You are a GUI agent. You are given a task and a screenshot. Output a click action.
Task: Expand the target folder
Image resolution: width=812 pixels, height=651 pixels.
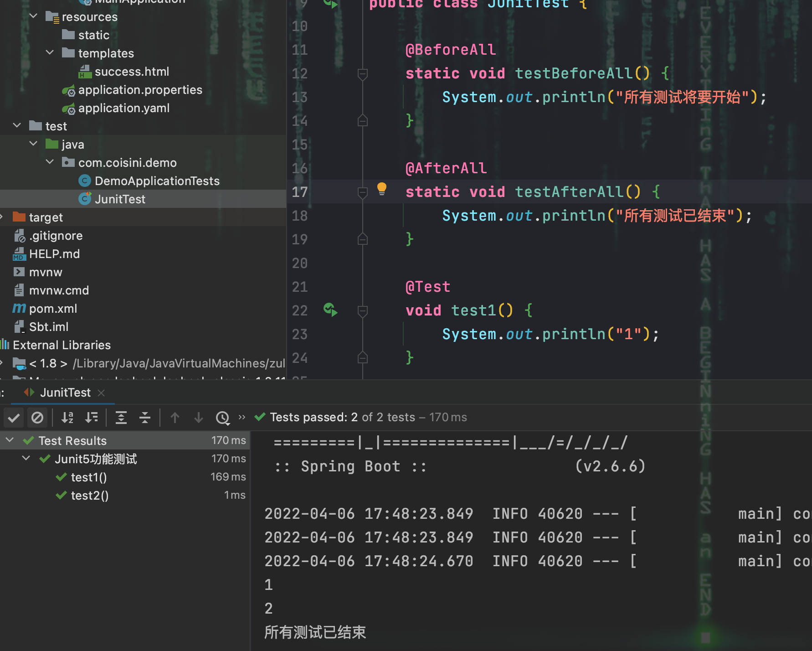click(x=2, y=217)
